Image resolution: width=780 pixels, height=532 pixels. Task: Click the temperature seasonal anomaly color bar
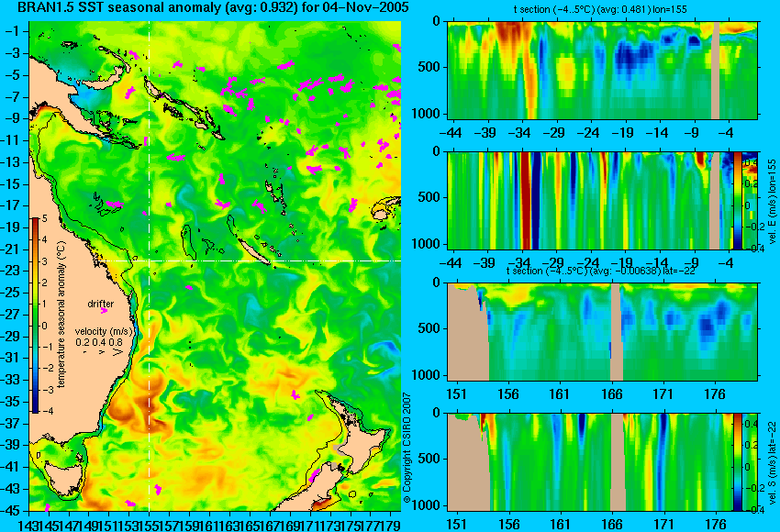[x=36, y=316]
